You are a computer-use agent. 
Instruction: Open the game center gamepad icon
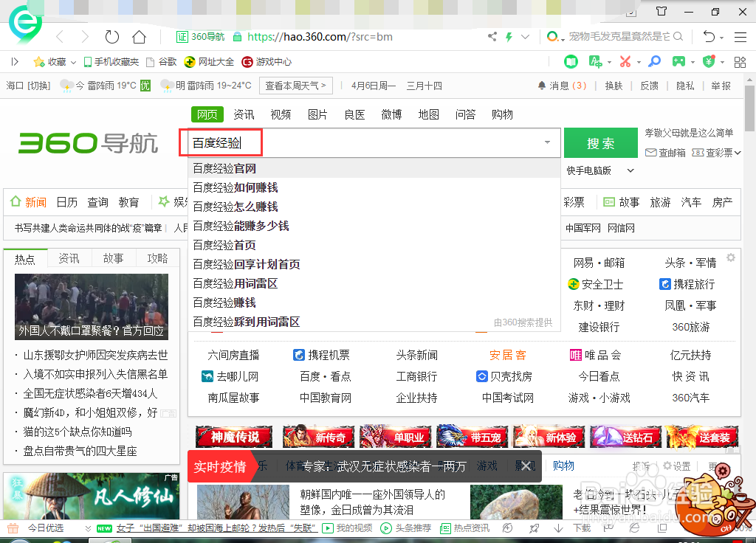click(678, 62)
